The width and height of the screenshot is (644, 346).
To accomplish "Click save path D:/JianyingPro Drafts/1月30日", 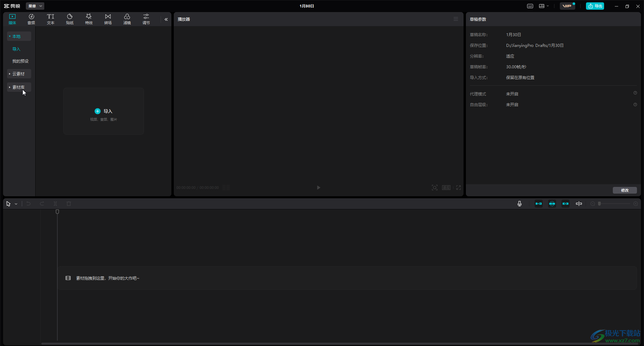I will [x=535, y=46].
